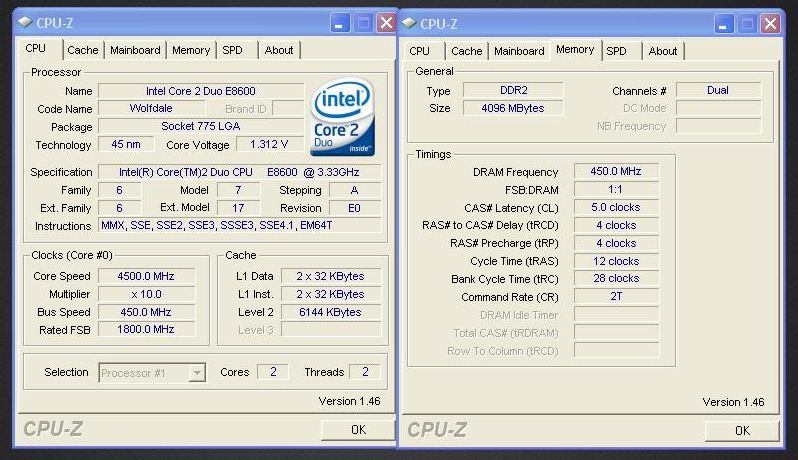Click the Code Name value 'Wolfdale'

tap(151, 108)
